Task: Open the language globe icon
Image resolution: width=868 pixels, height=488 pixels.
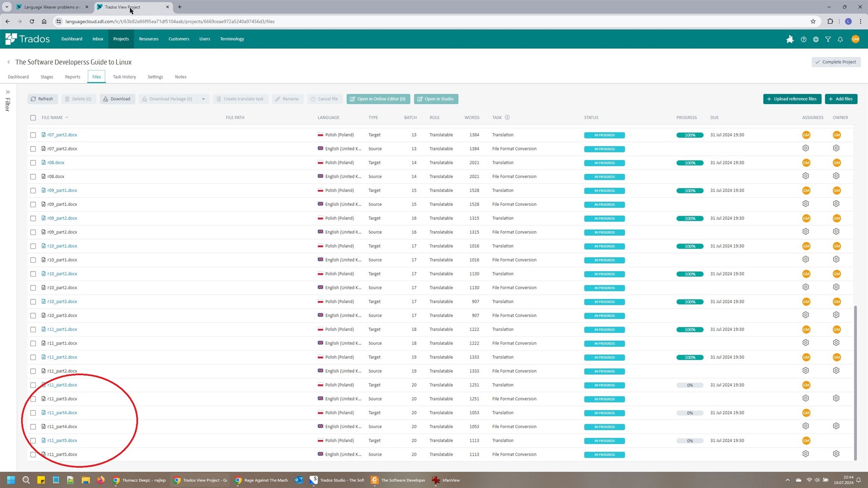Action: pyautogui.click(x=816, y=39)
